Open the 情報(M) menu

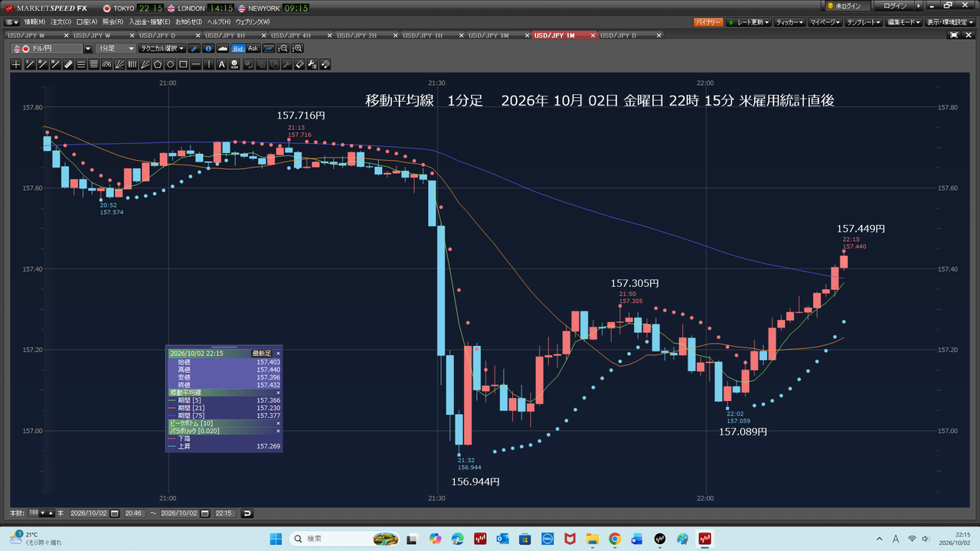coord(34,21)
